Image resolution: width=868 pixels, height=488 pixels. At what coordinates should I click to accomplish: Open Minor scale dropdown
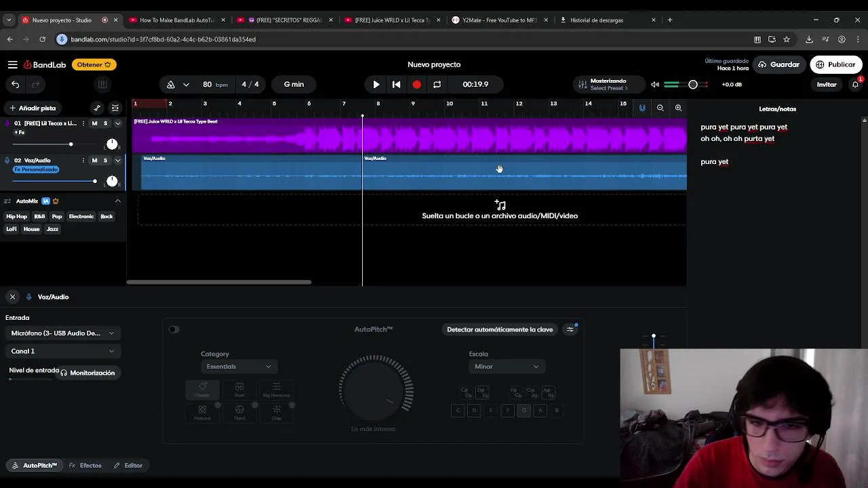click(x=507, y=367)
